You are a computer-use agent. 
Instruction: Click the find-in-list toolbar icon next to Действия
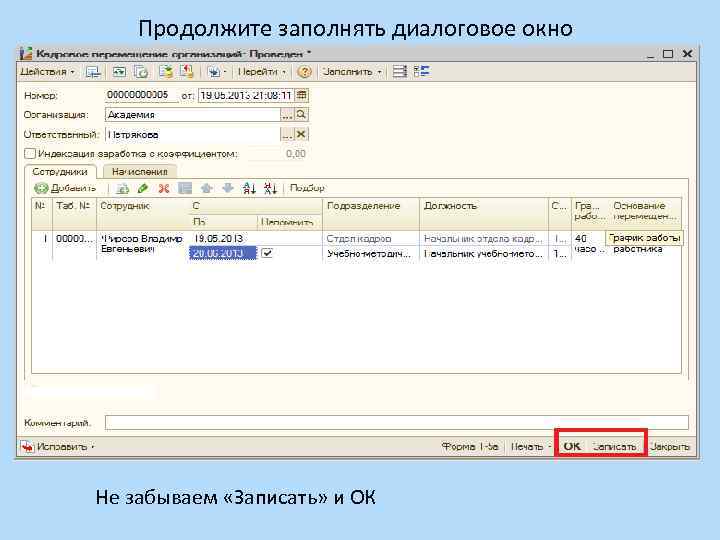click(x=93, y=72)
